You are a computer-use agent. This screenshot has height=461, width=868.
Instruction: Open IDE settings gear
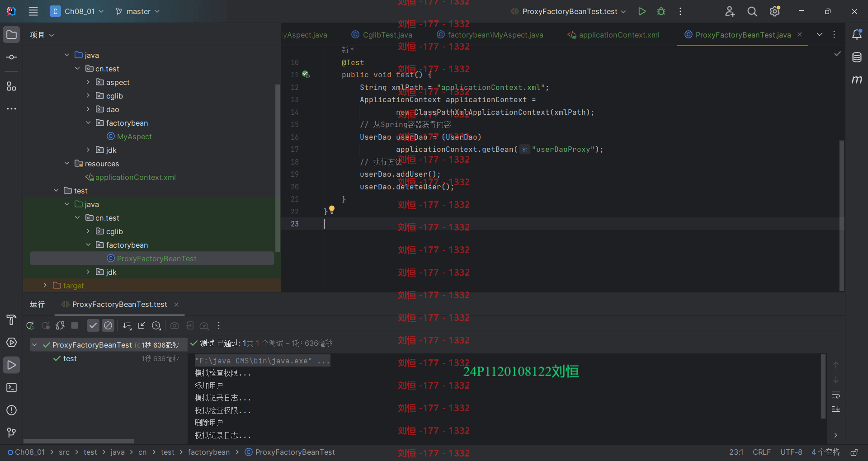pos(774,11)
